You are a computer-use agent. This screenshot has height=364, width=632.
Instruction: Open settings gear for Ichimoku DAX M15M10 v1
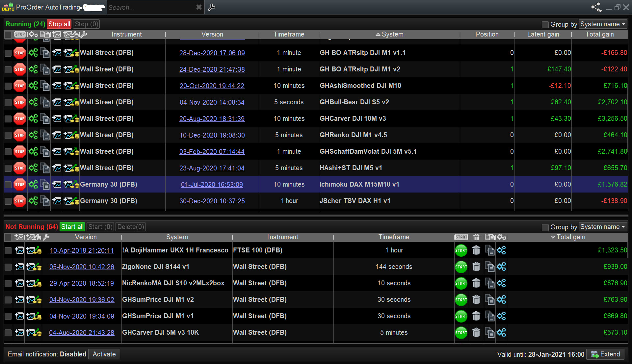tap(33, 184)
